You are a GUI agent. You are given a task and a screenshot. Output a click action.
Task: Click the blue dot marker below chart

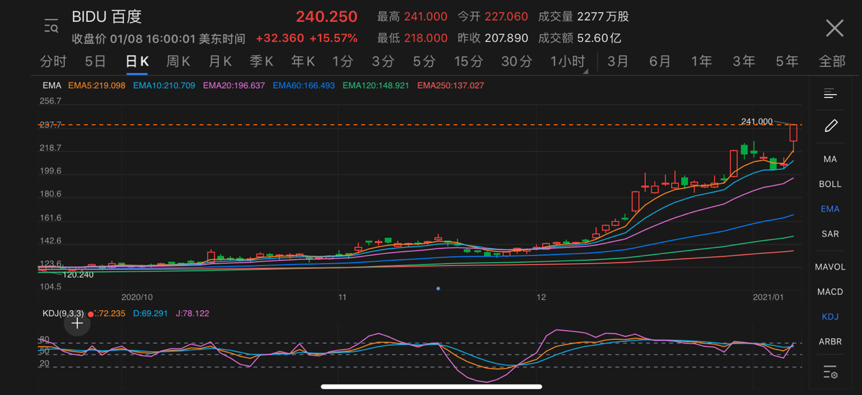pyautogui.click(x=438, y=288)
